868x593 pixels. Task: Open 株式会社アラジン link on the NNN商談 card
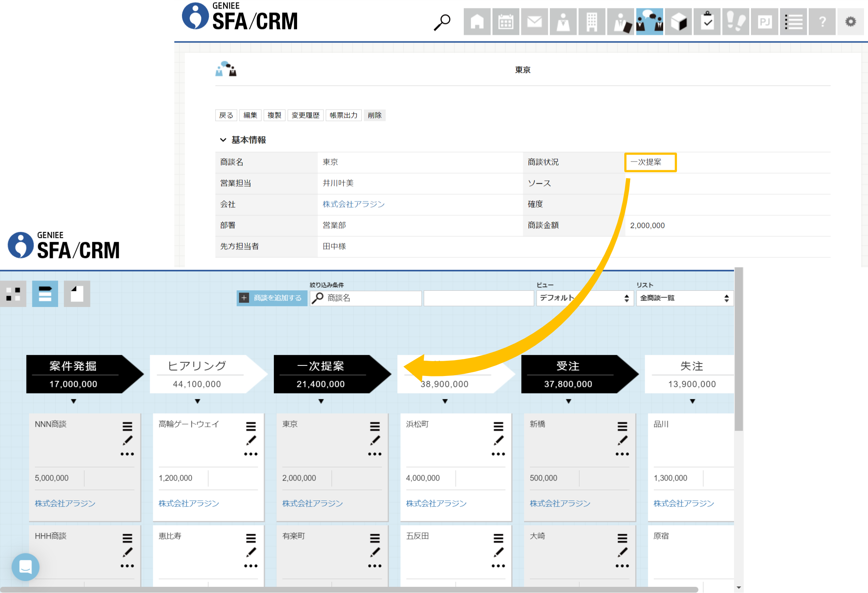pyautogui.click(x=65, y=503)
